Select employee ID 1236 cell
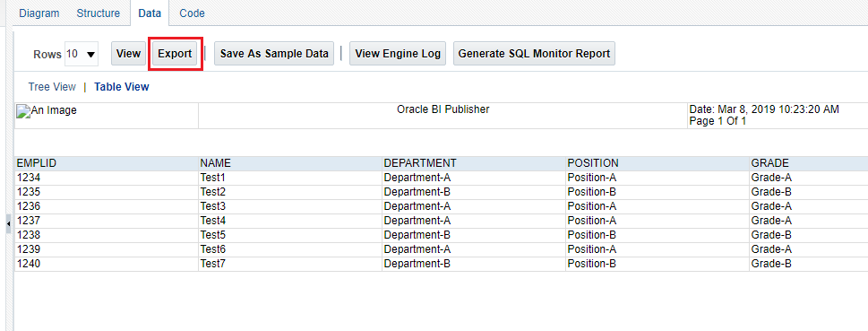The image size is (868, 331). pos(107,207)
